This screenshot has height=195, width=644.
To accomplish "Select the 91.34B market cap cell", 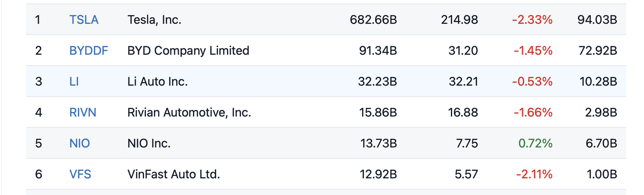I will pyautogui.click(x=378, y=50).
